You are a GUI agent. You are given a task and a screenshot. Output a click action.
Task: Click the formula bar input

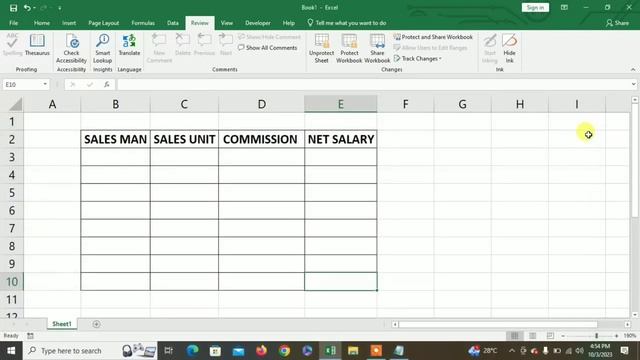373,84
